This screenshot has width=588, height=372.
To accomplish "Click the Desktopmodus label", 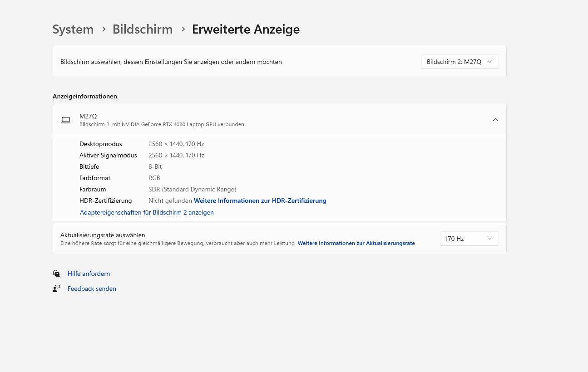I will click(x=101, y=144).
